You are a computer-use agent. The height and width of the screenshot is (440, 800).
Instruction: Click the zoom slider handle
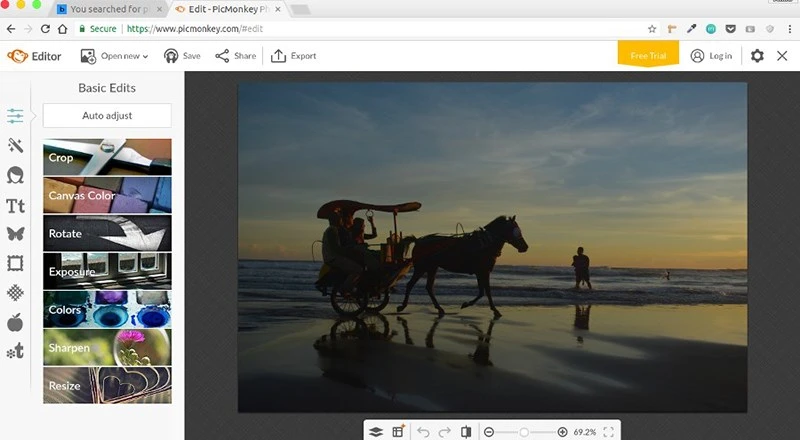522,431
